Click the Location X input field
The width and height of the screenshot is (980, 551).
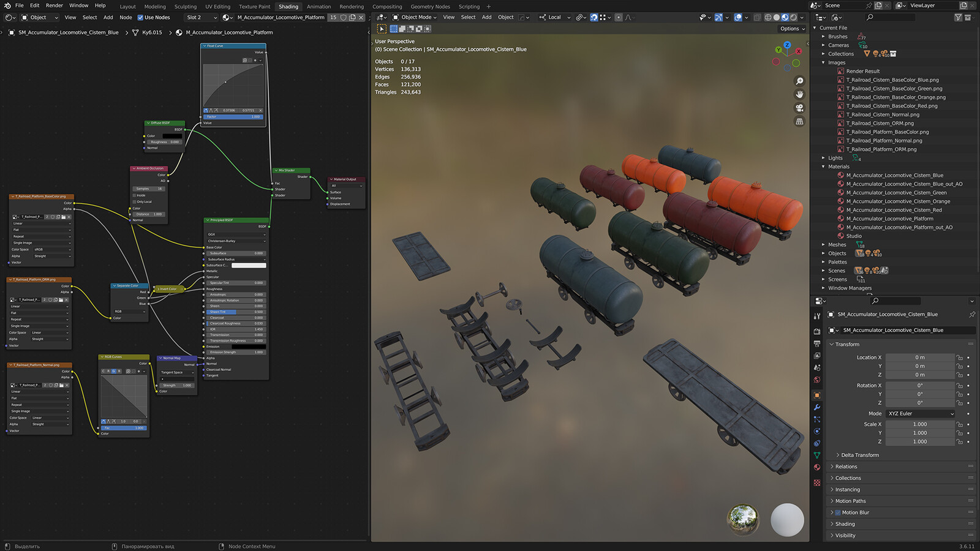920,358
